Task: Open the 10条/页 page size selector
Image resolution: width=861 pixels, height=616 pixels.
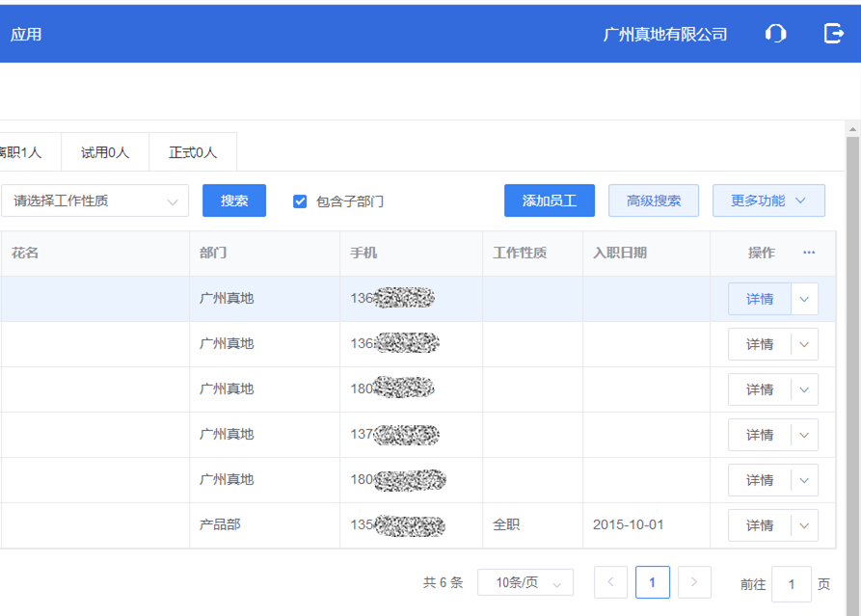Action: coord(525,582)
